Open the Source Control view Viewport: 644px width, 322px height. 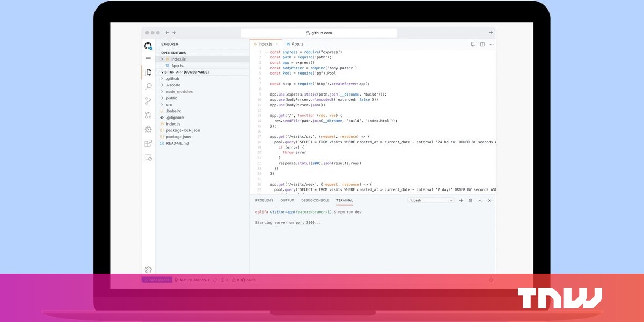pyautogui.click(x=148, y=101)
